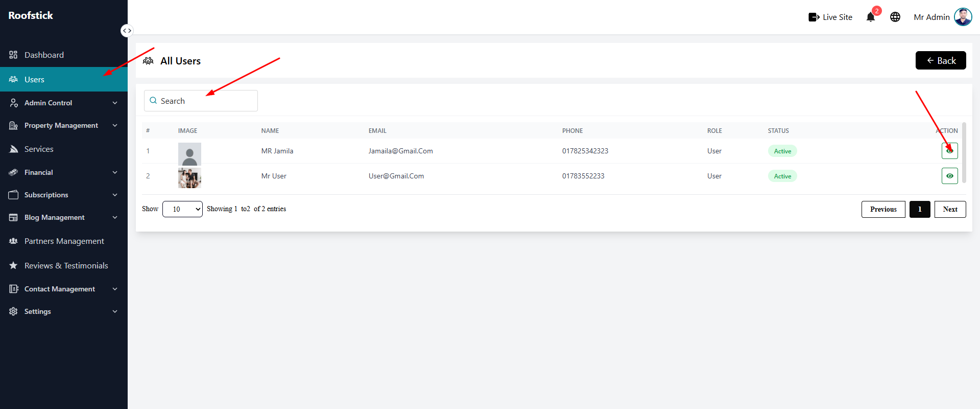
Task: Open the Users menu item
Action: (x=64, y=79)
